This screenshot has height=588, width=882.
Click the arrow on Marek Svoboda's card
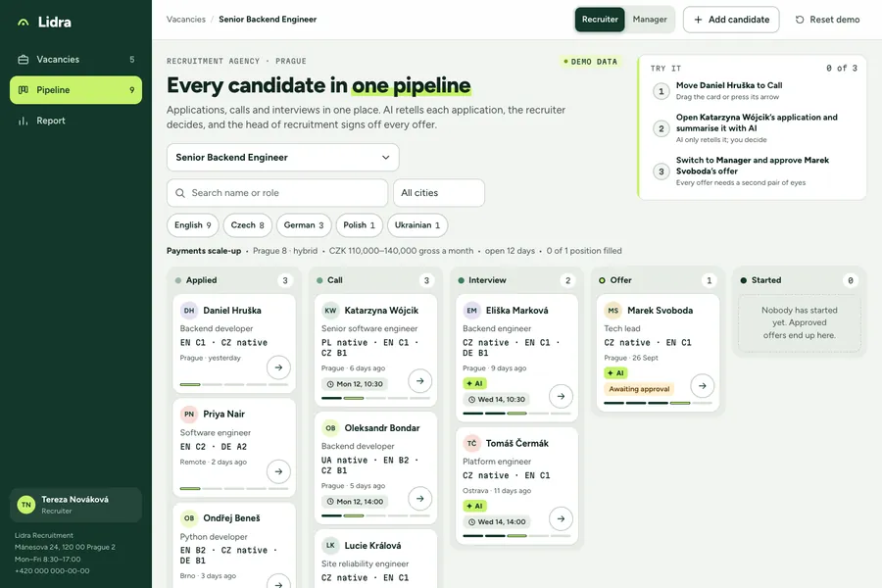702,386
